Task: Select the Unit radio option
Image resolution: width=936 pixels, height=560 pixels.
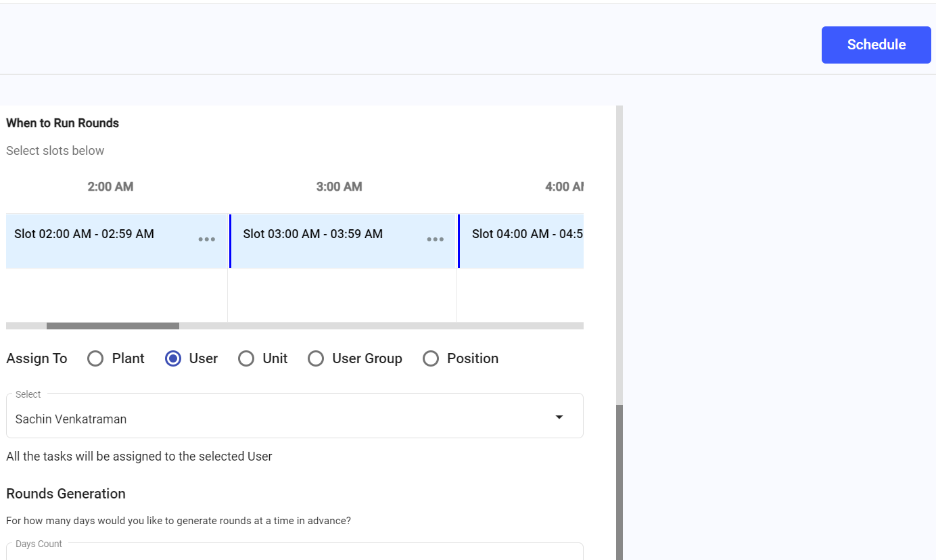Action: 246,358
